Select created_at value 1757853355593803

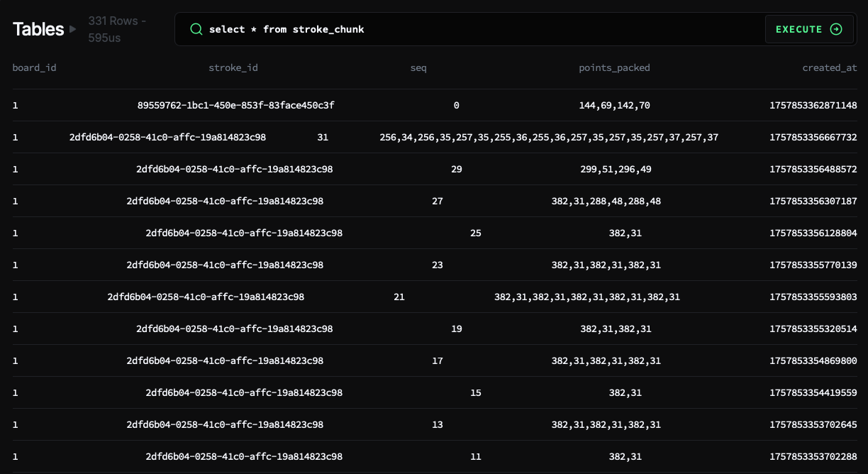pyautogui.click(x=813, y=297)
